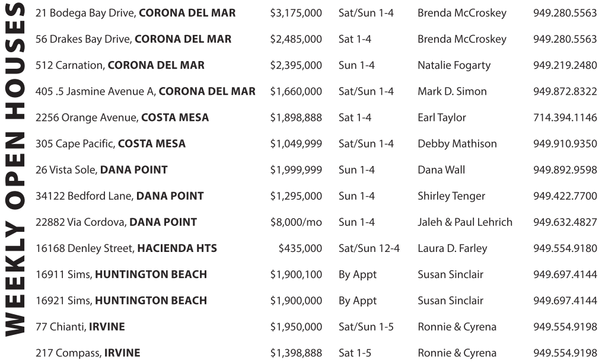Click the $1,660,000 price
Screen dimensions: 602x364
pos(296,91)
